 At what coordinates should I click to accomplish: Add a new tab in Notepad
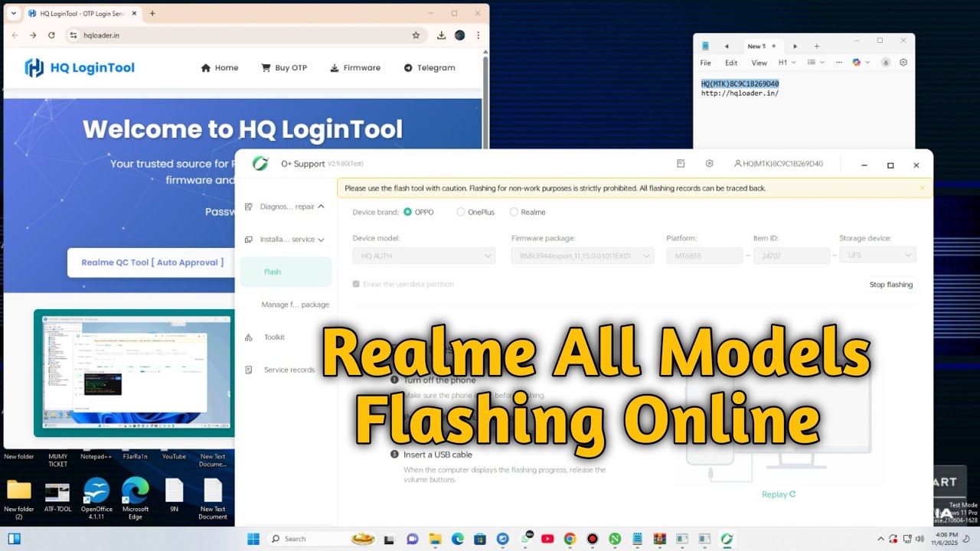pyautogui.click(x=817, y=46)
